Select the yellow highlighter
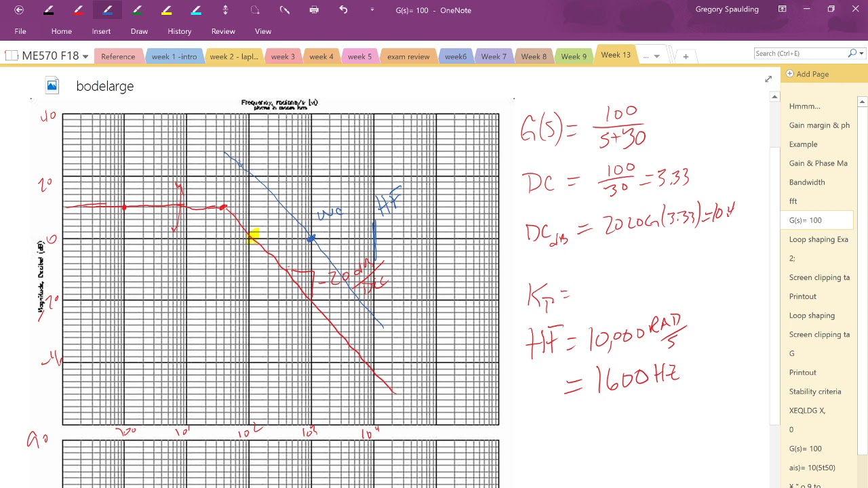 (167, 10)
